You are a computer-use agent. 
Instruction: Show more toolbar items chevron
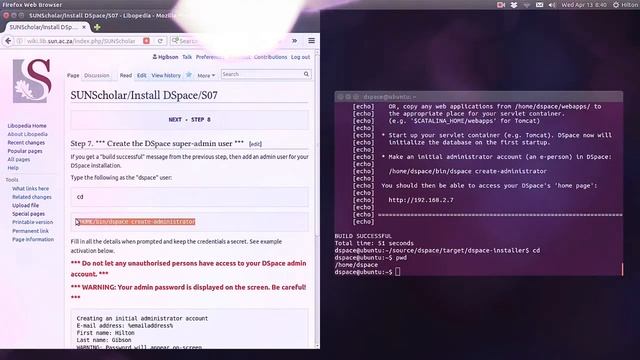pyautogui.click(x=294, y=41)
